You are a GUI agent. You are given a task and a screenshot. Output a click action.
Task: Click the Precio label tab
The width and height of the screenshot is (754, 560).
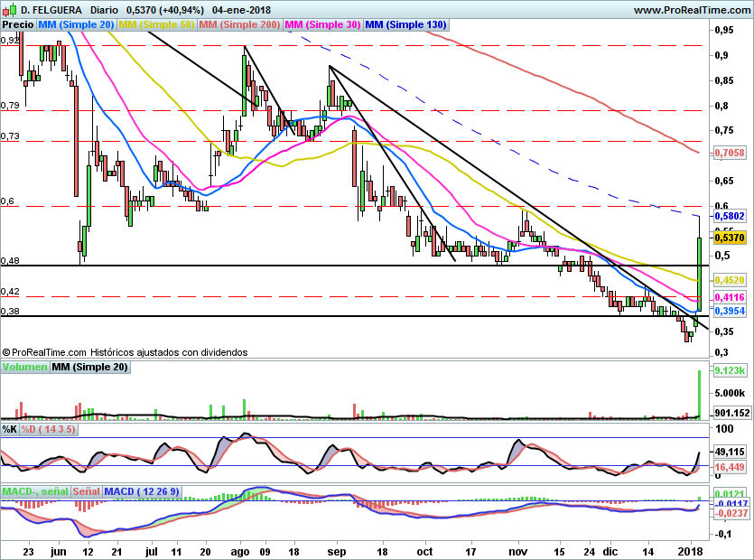point(18,25)
